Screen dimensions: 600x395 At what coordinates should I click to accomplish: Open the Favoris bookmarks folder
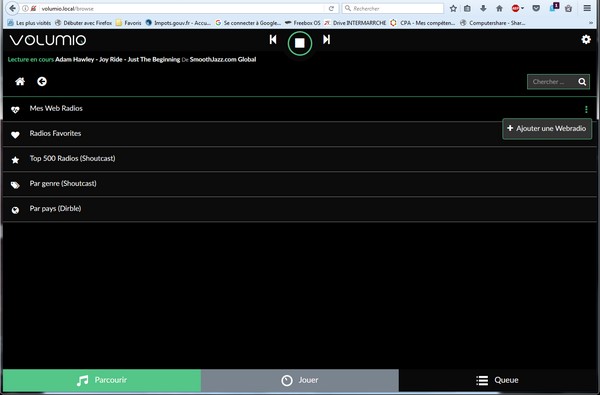(x=129, y=23)
